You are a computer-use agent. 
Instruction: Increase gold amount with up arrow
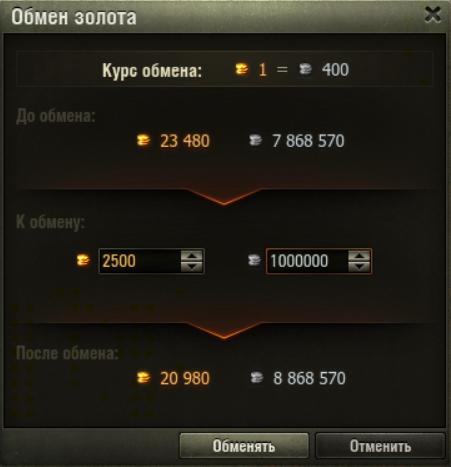192,255
